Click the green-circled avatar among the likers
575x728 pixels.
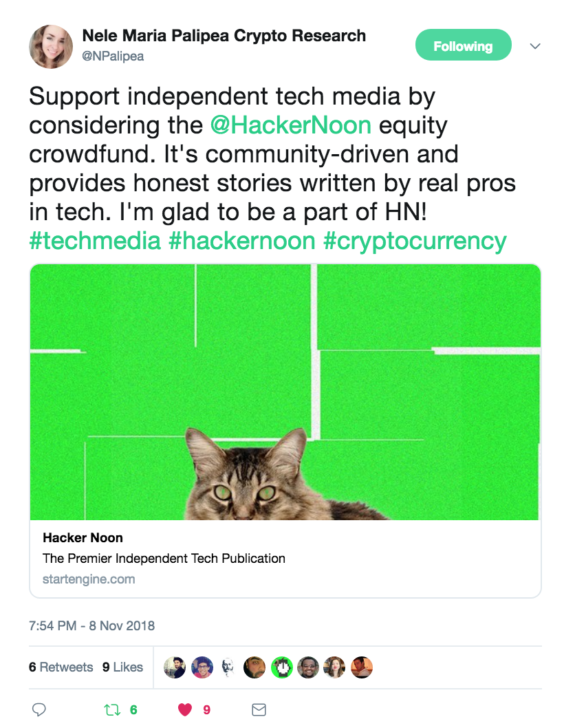(x=282, y=667)
